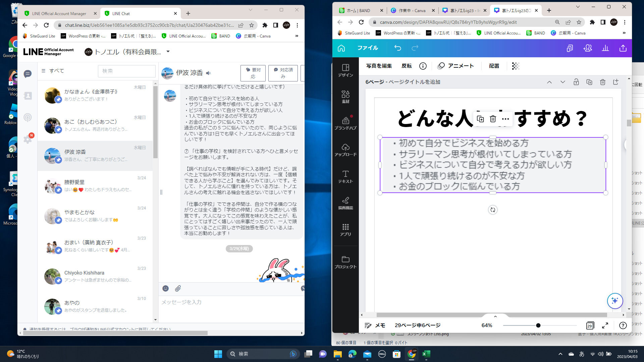Viewport: 644px width, 362px height.
Task: Open the Canva Elements (素材) panel
Action: (345, 97)
